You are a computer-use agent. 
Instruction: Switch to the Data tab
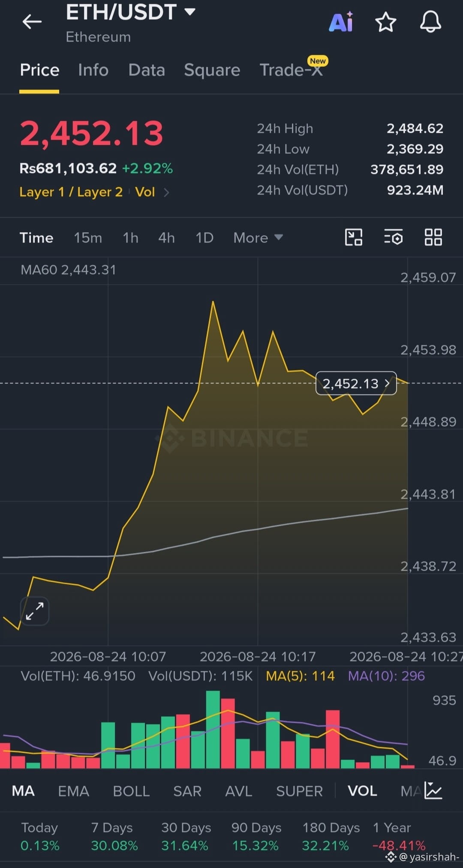pos(147,70)
